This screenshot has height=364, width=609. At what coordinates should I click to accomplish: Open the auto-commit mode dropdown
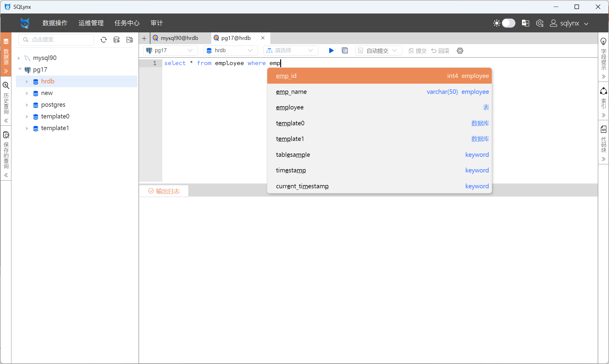click(x=378, y=51)
